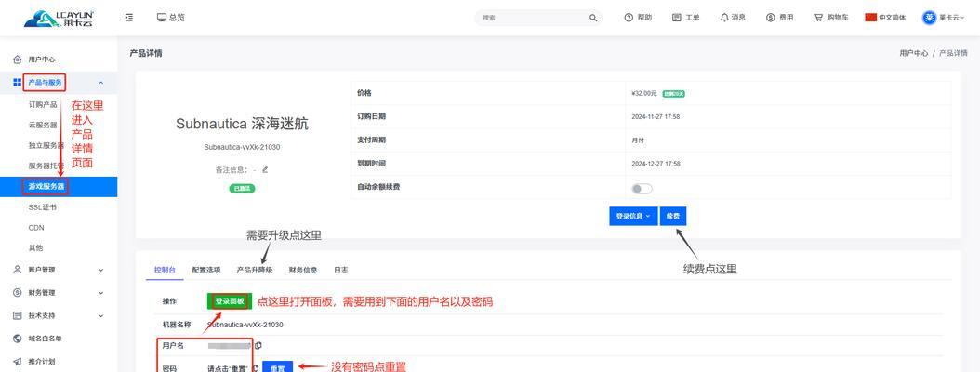Screen dimensions: 980x372
Task: Select SSL证书 in the sidebar
Action: (43, 207)
